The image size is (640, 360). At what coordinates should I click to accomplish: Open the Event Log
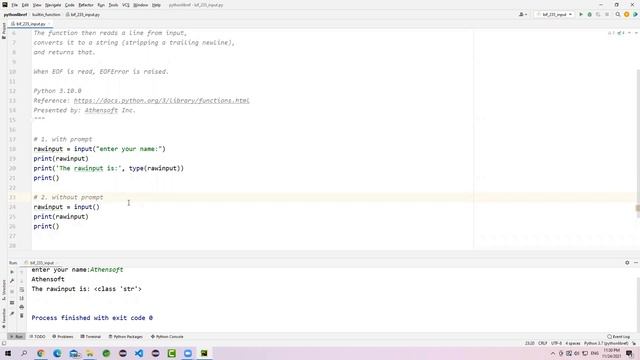[619, 337]
